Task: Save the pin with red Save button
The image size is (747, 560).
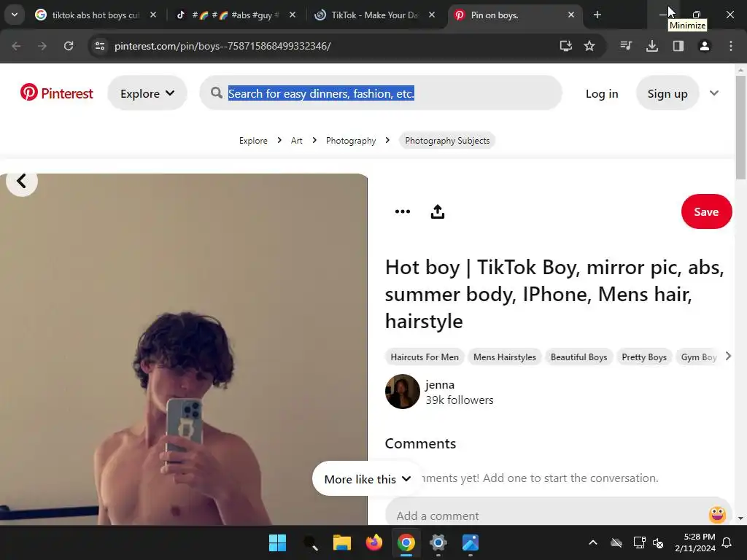Action: (706, 211)
